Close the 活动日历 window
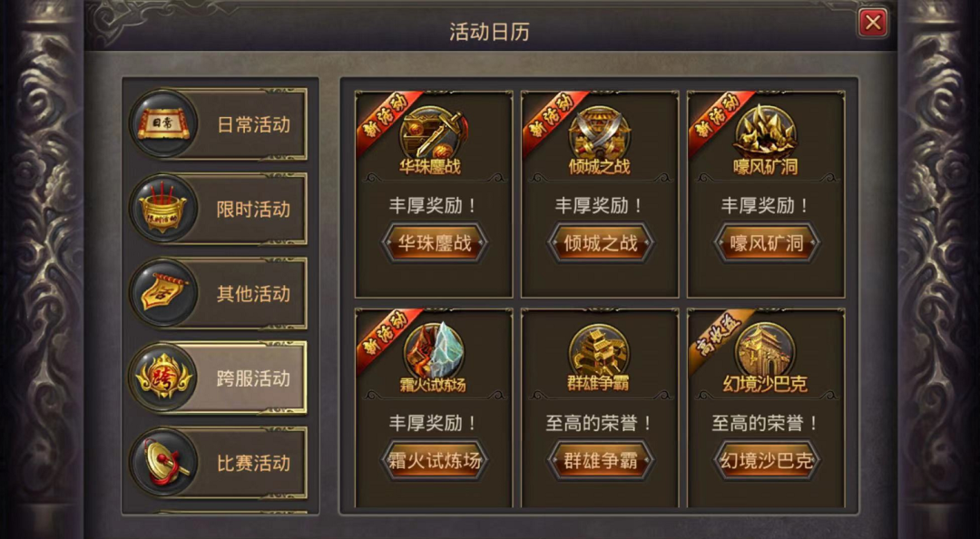 click(873, 24)
